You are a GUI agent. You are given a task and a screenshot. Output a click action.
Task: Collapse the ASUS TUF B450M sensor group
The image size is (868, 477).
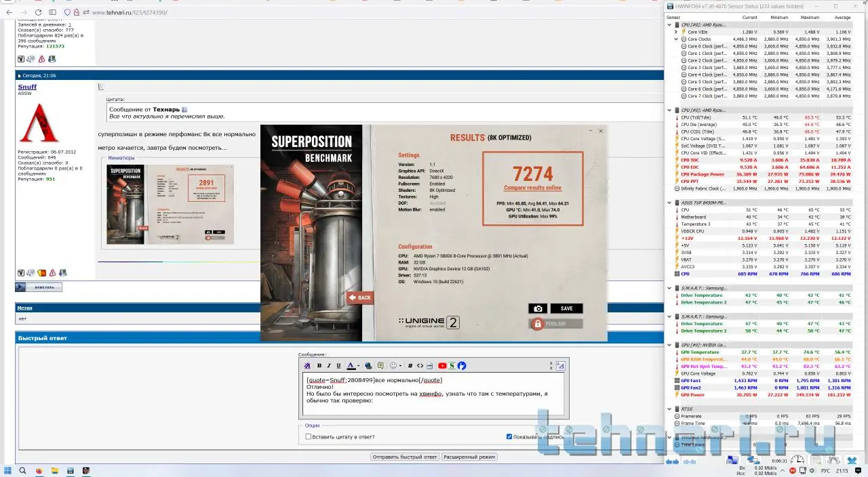tap(670, 203)
